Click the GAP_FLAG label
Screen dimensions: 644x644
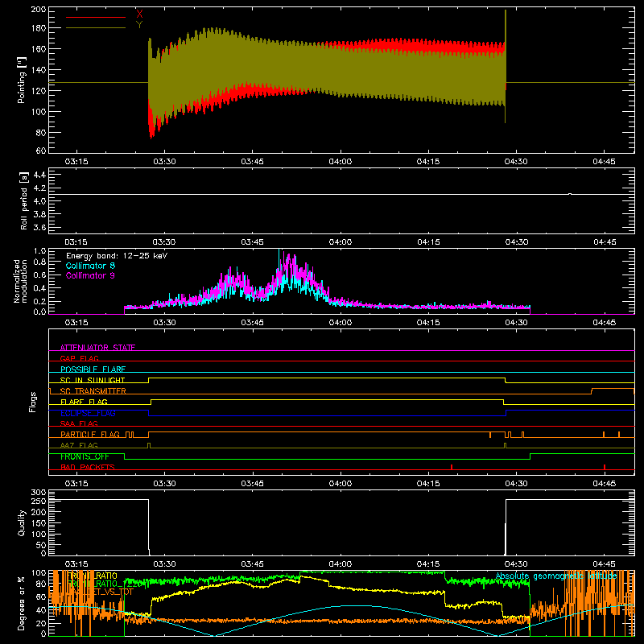point(79,358)
